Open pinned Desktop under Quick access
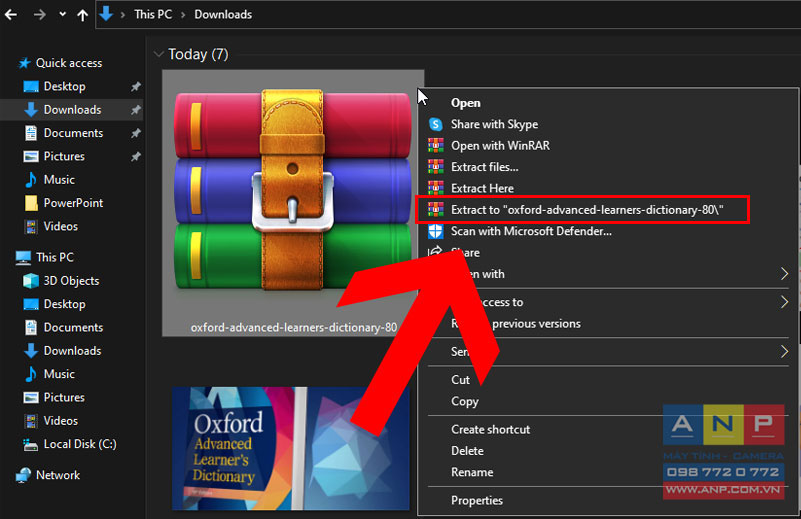Image resolution: width=801 pixels, height=519 pixels. 64,86
